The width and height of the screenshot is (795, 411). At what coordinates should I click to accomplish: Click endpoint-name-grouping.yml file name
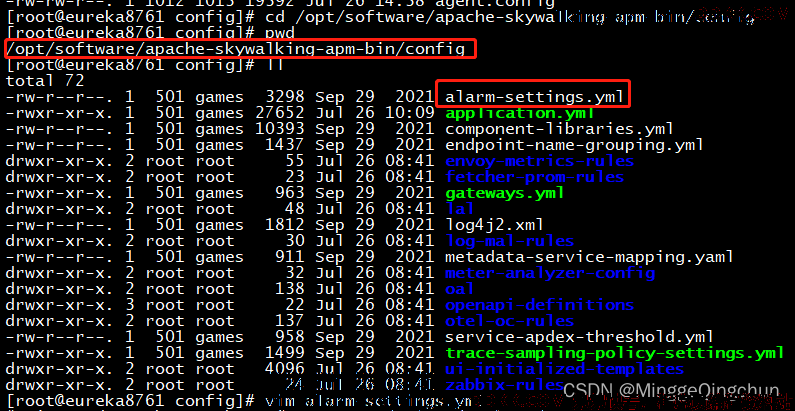(574, 145)
